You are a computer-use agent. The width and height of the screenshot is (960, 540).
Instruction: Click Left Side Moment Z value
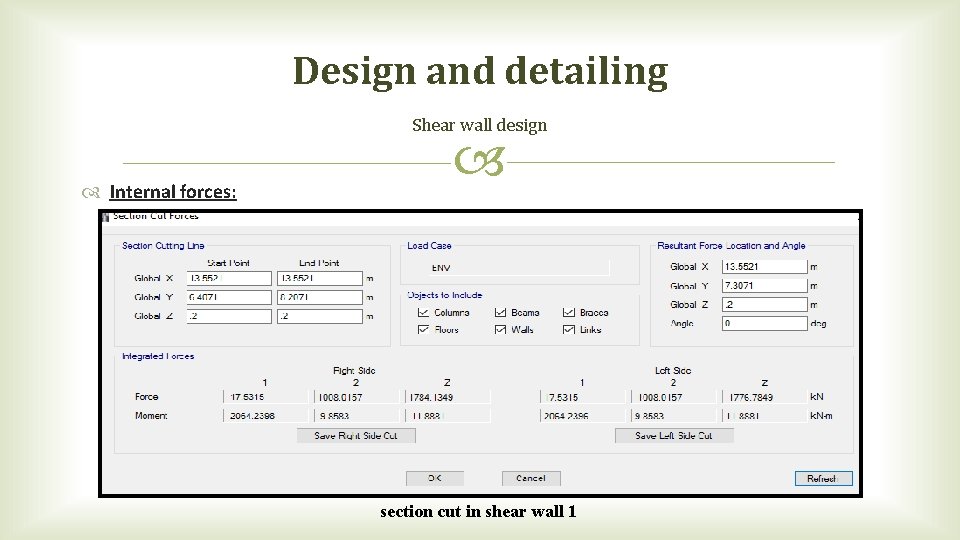pyautogui.click(x=765, y=416)
